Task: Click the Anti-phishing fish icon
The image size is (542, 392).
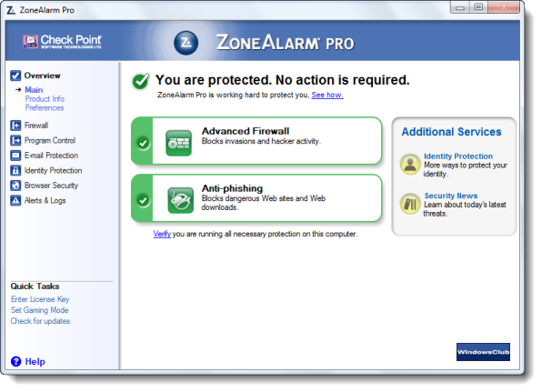Action: tap(180, 200)
